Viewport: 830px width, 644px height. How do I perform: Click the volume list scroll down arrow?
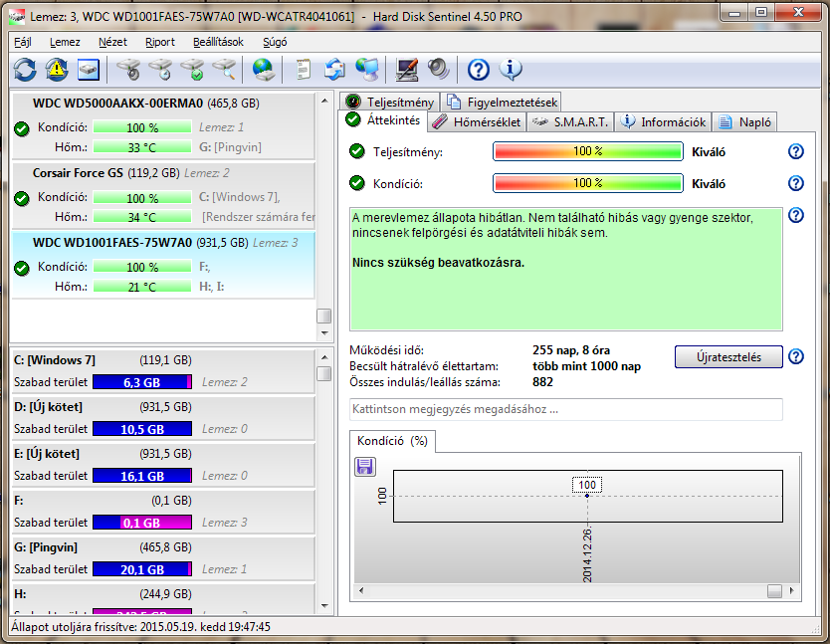tap(324, 605)
